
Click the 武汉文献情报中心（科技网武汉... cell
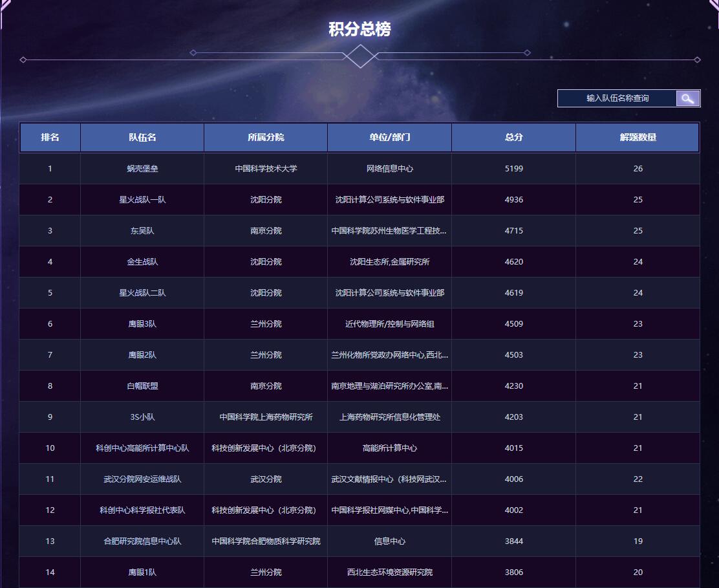point(389,479)
